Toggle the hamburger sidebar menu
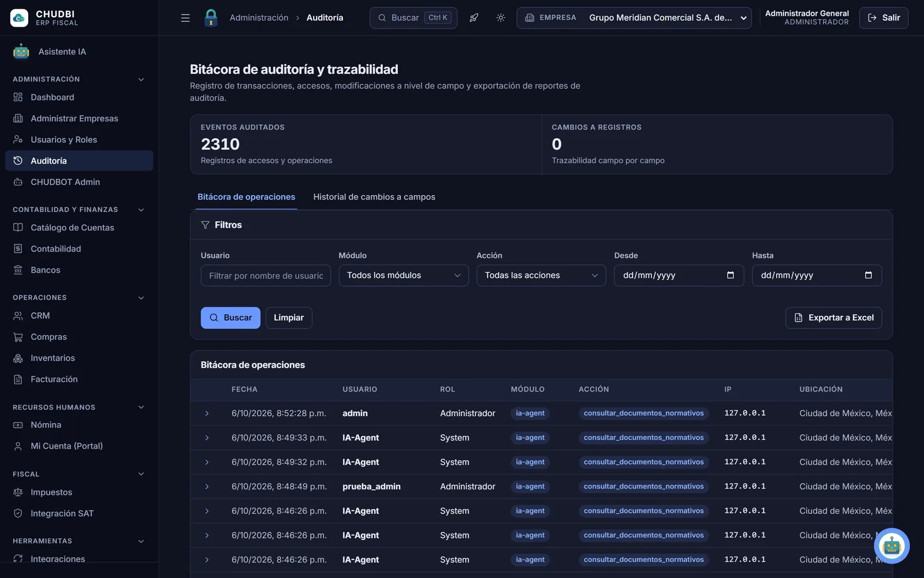The image size is (924, 578). tap(185, 18)
